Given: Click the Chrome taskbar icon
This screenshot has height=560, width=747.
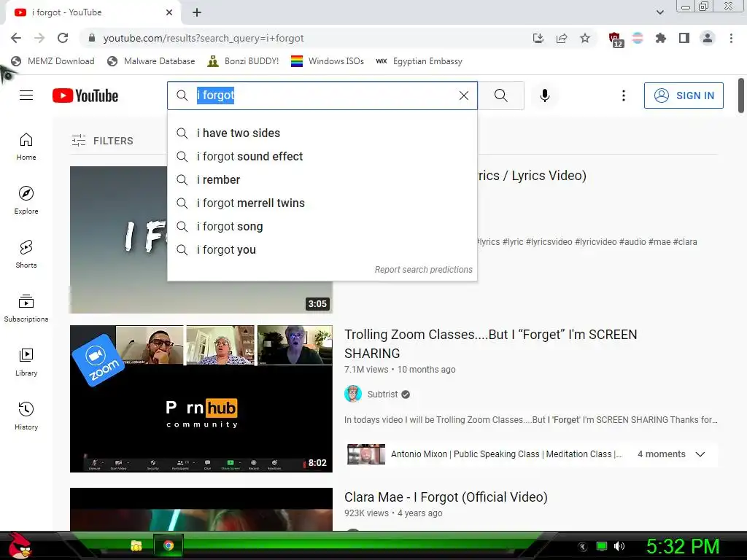Looking at the screenshot, I should 169,545.
